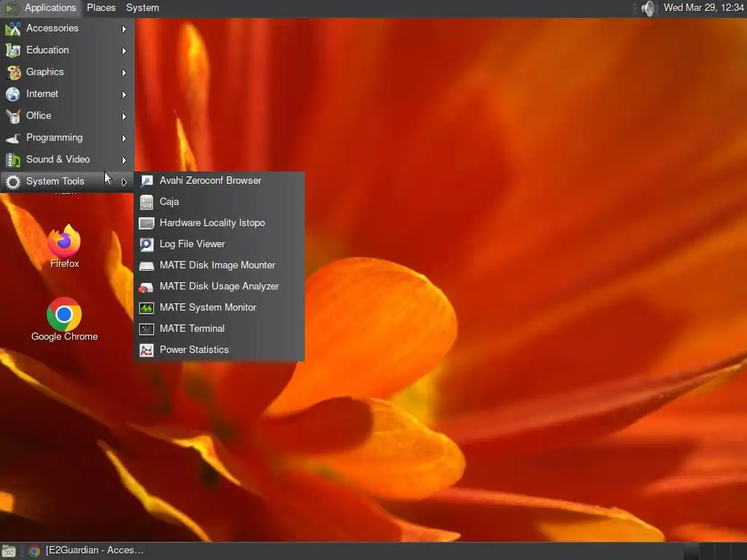Click the Office category icon
Screen dimensions: 747x560
click(13, 116)
